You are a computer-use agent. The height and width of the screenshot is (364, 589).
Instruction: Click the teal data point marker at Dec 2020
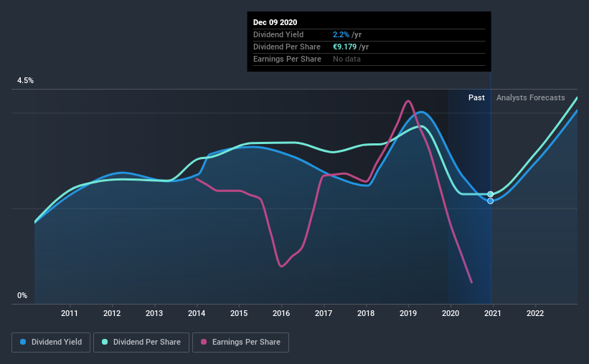click(x=490, y=194)
